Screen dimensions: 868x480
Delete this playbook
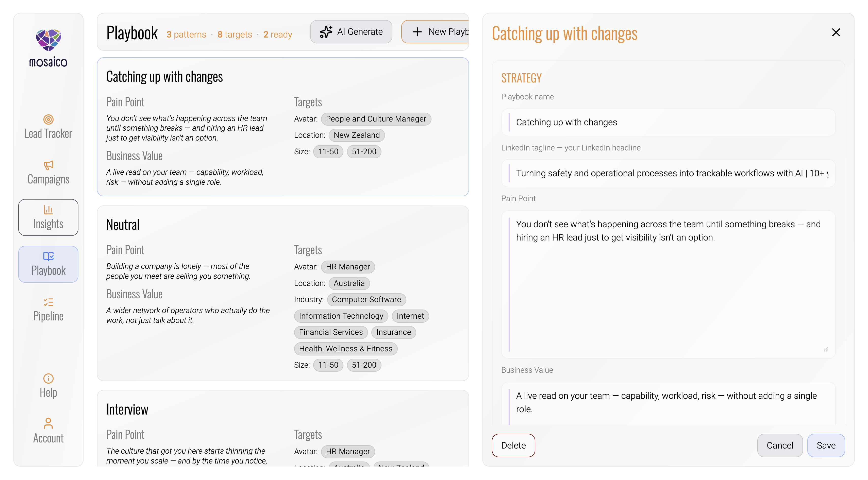point(513,445)
